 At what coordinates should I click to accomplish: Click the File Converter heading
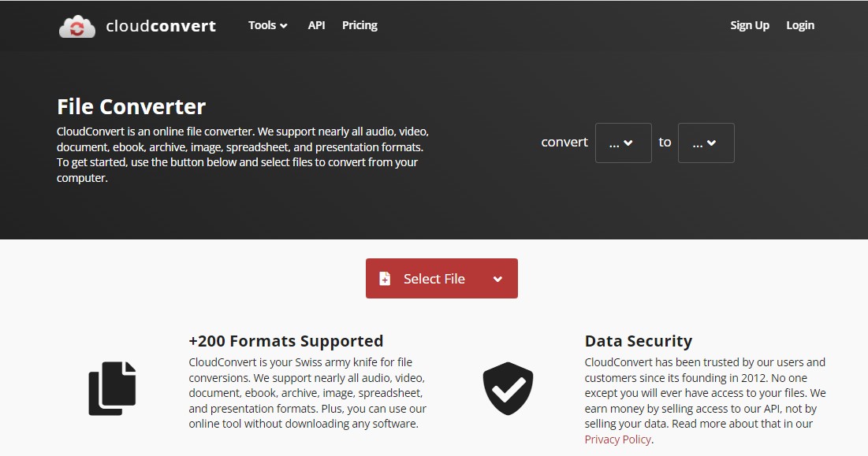click(131, 106)
